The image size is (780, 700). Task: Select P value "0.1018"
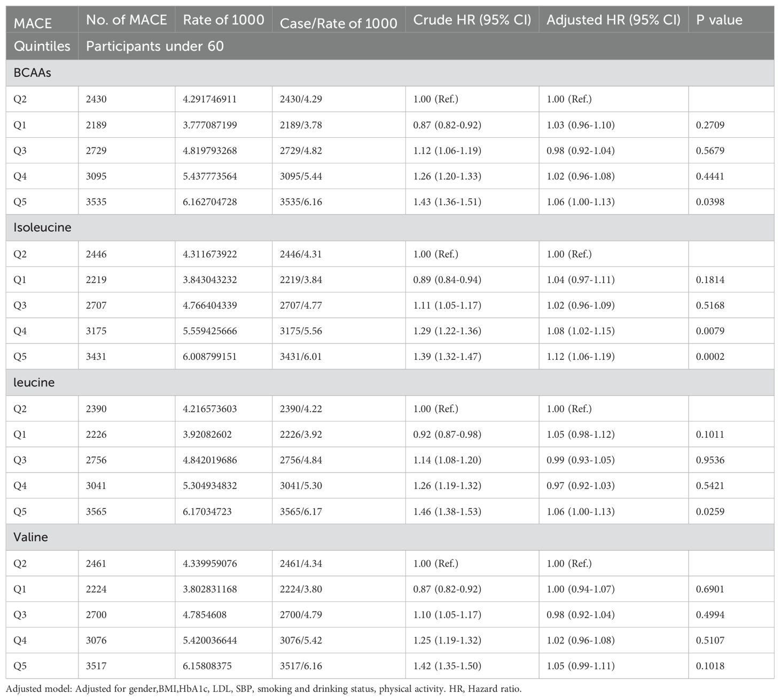(x=710, y=666)
